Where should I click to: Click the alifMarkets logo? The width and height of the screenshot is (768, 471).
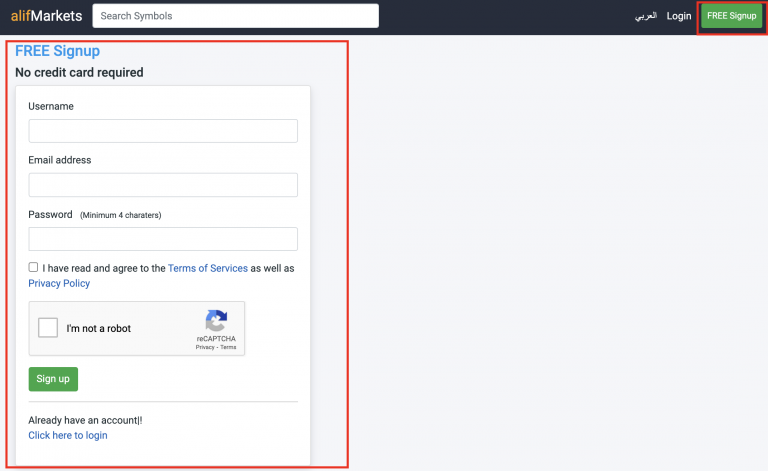(46, 16)
